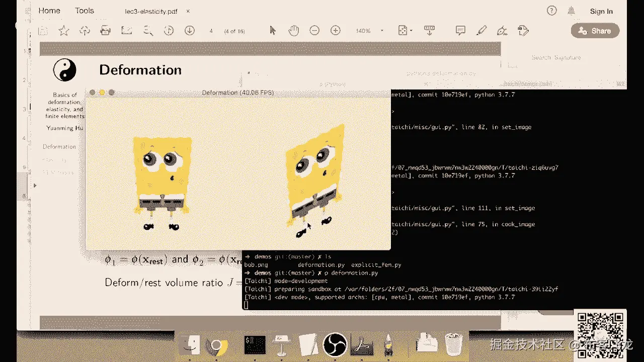Open the Find text magnifier tool
Viewport: 644px width, 362px height.
coord(148,31)
